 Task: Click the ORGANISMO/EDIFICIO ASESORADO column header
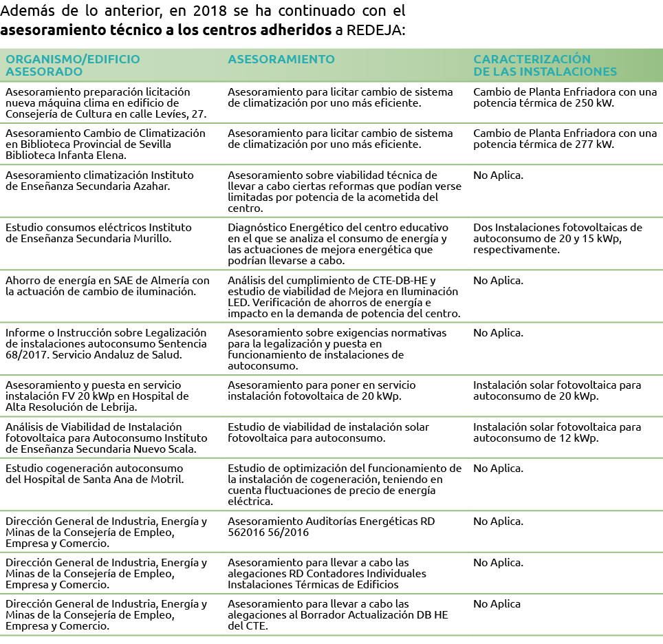(72, 65)
